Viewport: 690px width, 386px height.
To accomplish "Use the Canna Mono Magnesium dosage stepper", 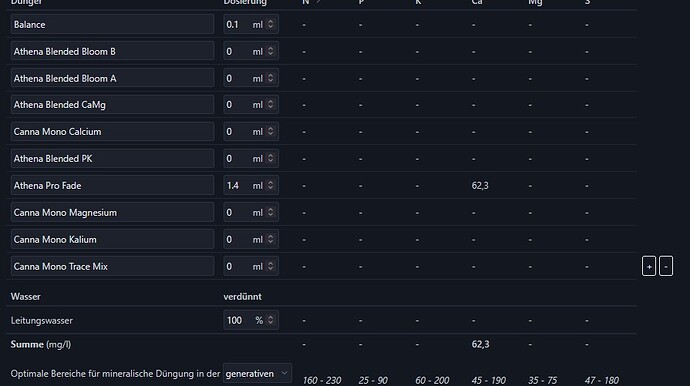I will pyautogui.click(x=271, y=212).
